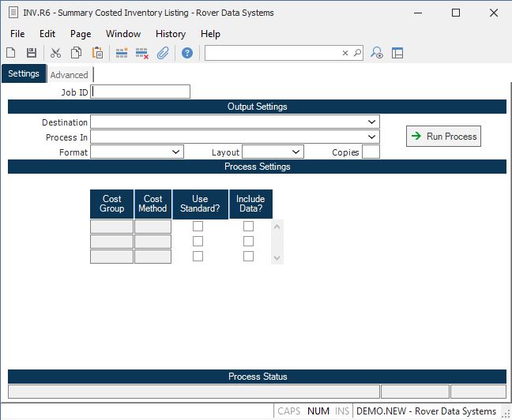Click the Copy icon in toolbar

pyautogui.click(x=77, y=53)
